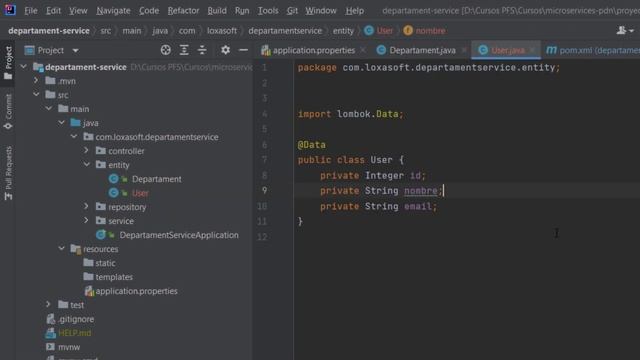Select HELP.md file in tree
The image size is (640, 360).
pyautogui.click(x=75, y=333)
